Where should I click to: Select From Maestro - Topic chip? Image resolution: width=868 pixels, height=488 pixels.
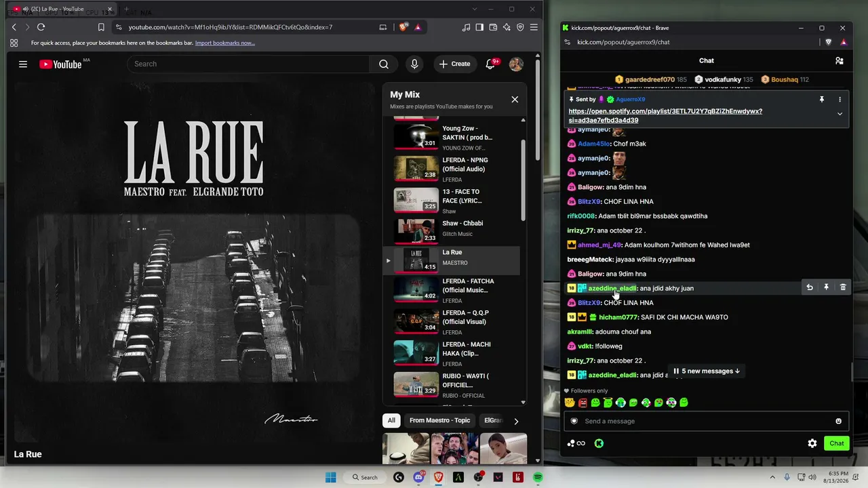(x=439, y=420)
